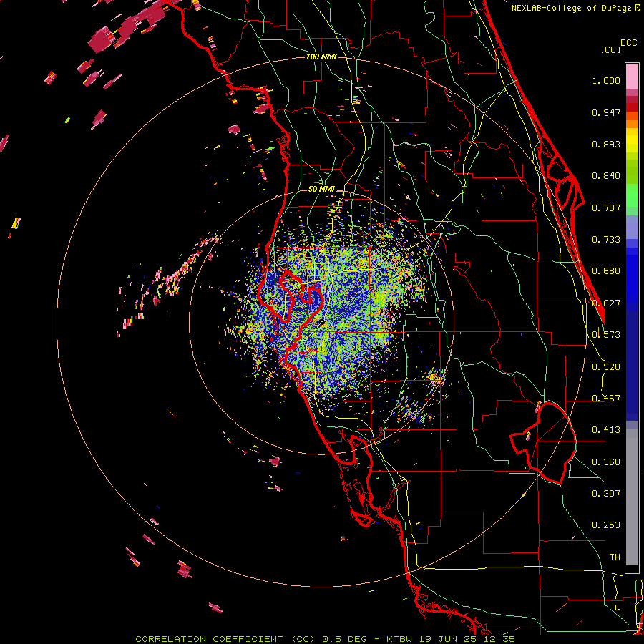
Task: Click the pink top segment of colorbar
Action: pyautogui.click(x=632, y=76)
